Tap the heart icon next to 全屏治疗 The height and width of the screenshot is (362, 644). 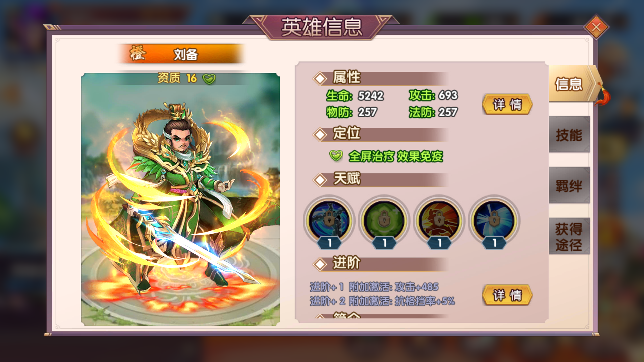pos(336,156)
